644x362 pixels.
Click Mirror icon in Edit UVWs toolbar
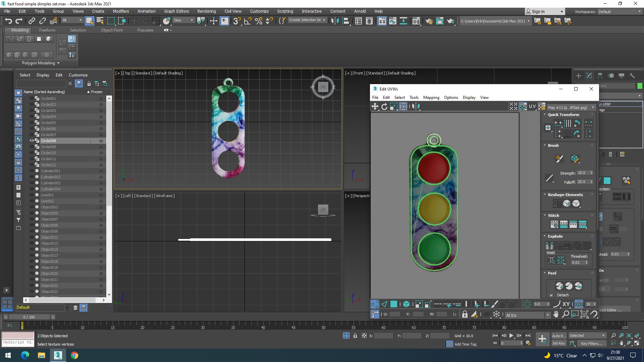tap(416, 107)
